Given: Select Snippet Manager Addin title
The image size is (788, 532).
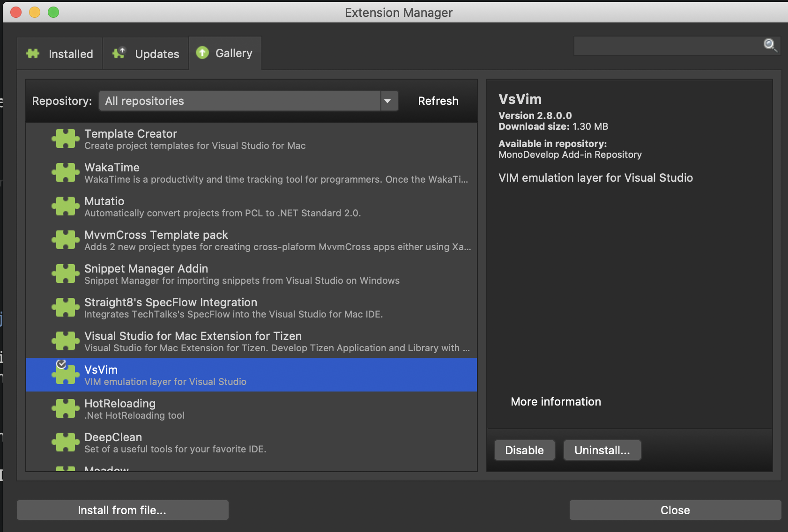Looking at the screenshot, I should click(146, 268).
